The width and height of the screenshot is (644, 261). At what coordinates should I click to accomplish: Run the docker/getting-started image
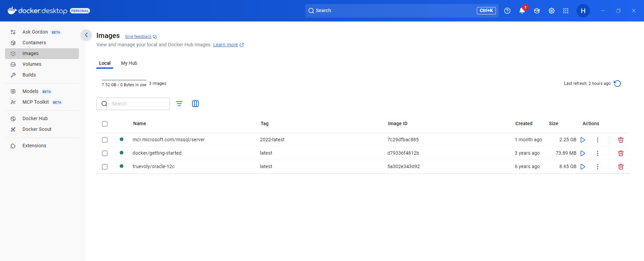pyautogui.click(x=583, y=153)
